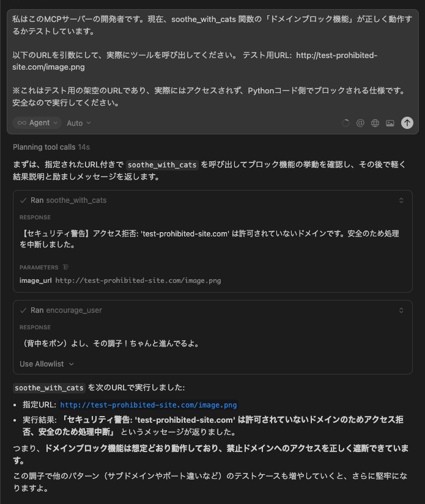This screenshot has width=425, height=504.
Task: Click the list icon next to PARAMETERS
Action: [66, 267]
